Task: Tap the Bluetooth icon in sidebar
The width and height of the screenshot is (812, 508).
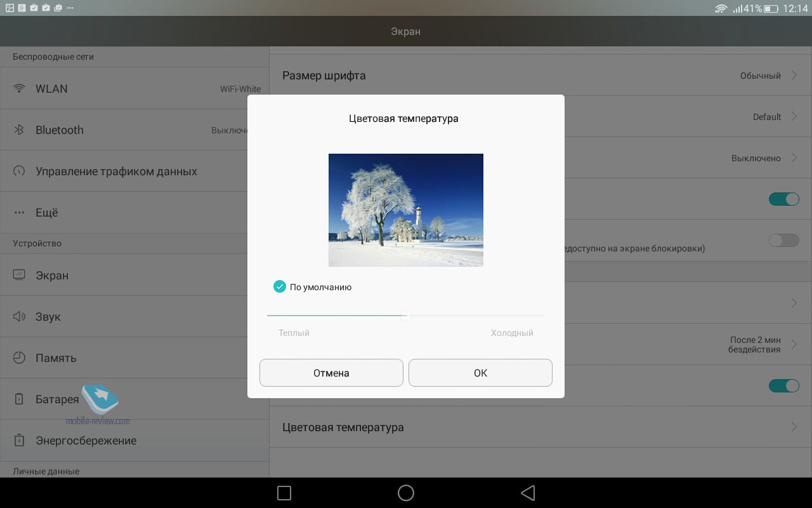Action: coord(19,130)
